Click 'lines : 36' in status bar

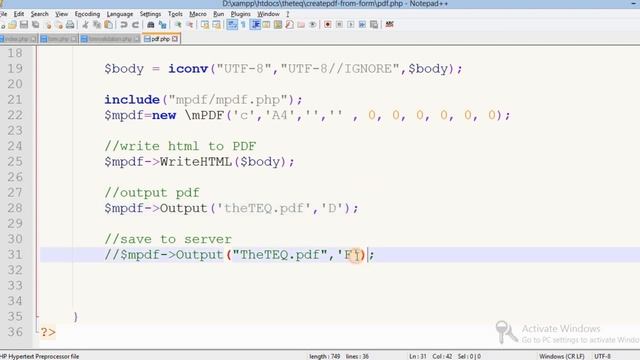tap(357, 356)
